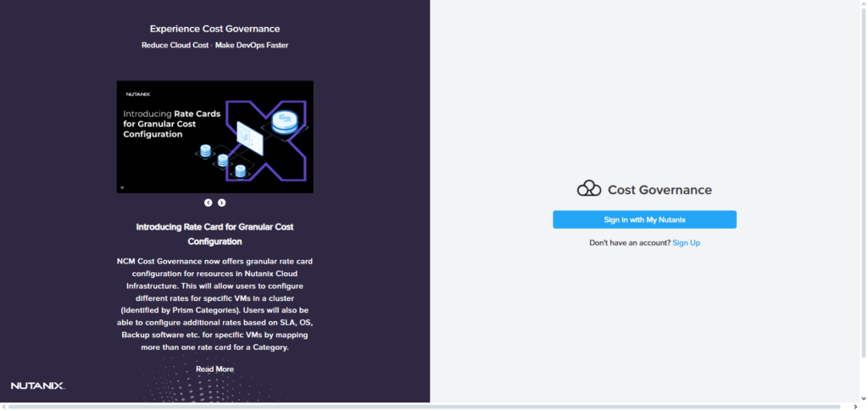Screen dimensions: 868x411
Task: Click the small NUTANIX logo inside the banner
Action: [138, 94]
